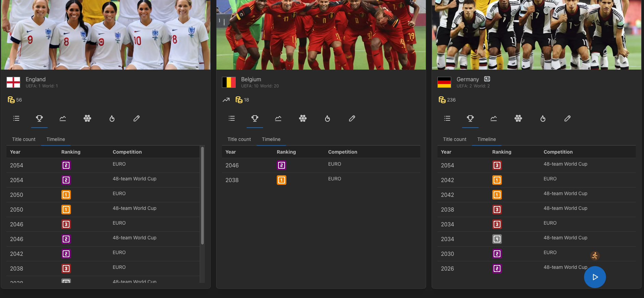
Task: Select the Timeline tab for Belgium
Action: click(x=271, y=139)
